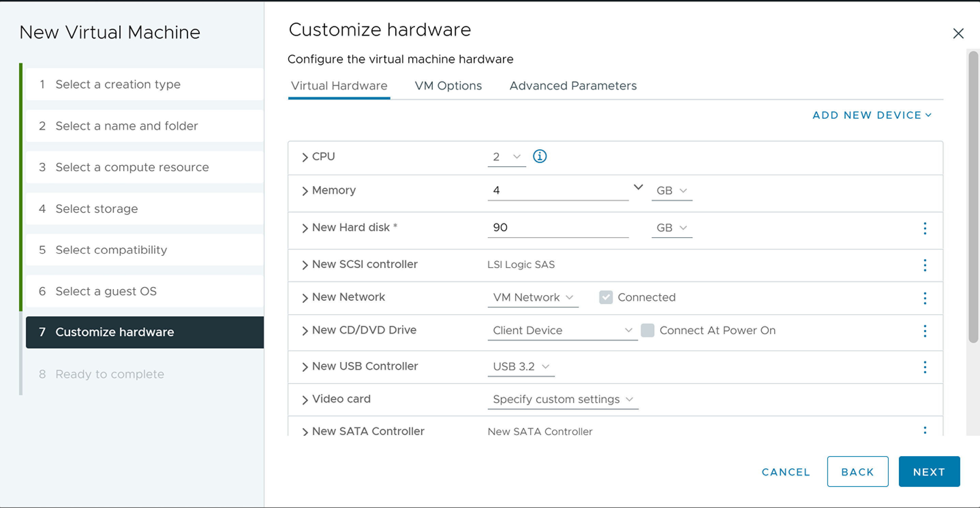Image resolution: width=980 pixels, height=508 pixels.
Task: Click the NEXT button
Action: point(929,472)
